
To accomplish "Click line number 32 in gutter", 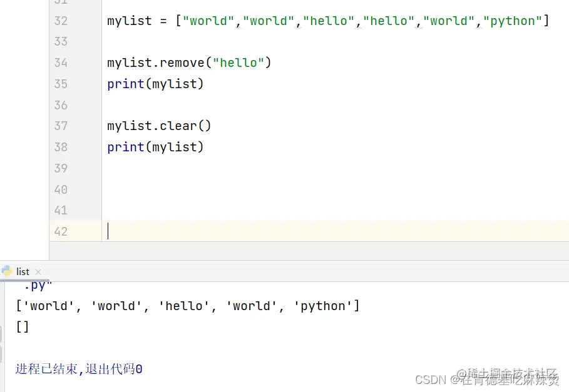I will tap(61, 21).
